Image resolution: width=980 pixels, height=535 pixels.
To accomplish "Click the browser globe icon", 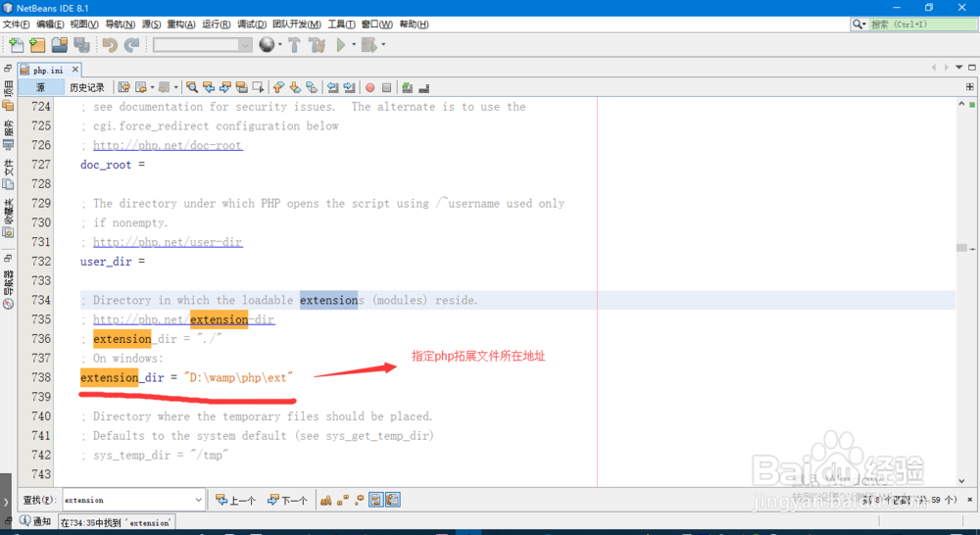I will [x=267, y=44].
